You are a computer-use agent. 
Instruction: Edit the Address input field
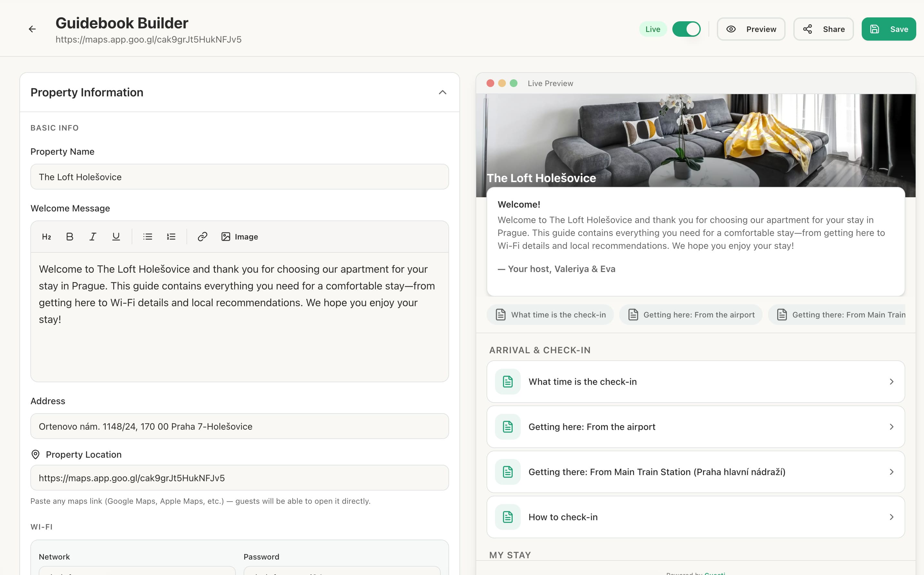pyautogui.click(x=239, y=426)
